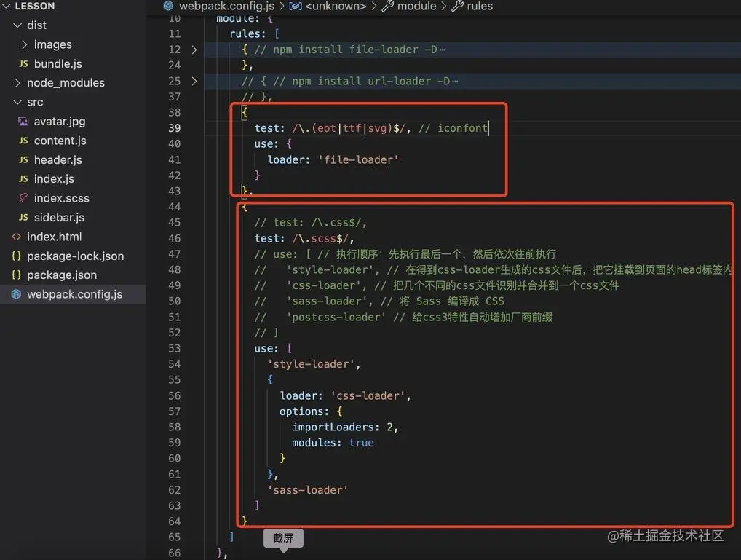The image size is (741, 560).
Task: Select webpack.config.js in the explorer
Action: point(75,294)
